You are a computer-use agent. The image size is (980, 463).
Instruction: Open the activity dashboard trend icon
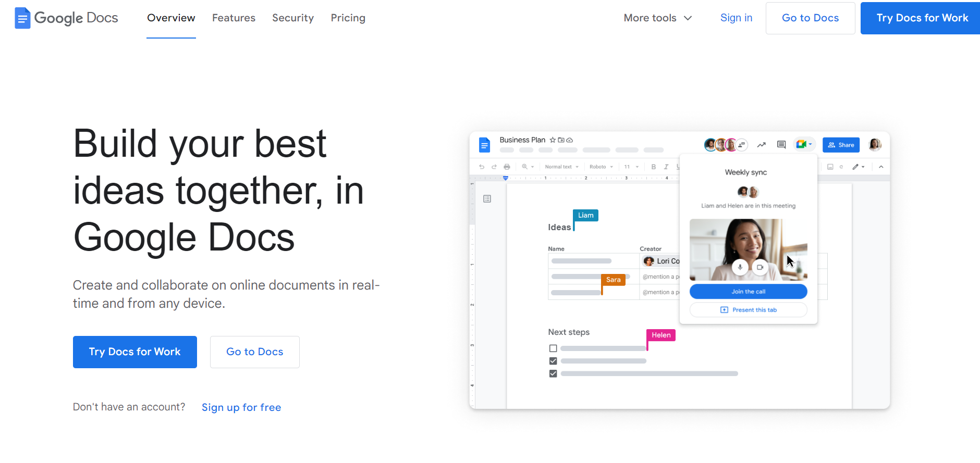pos(762,145)
